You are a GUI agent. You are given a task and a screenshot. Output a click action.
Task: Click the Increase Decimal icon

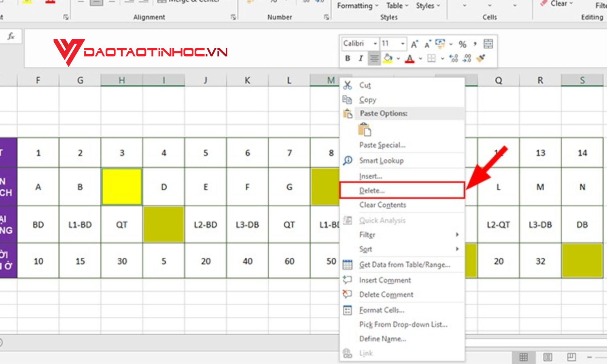pos(454,59)
